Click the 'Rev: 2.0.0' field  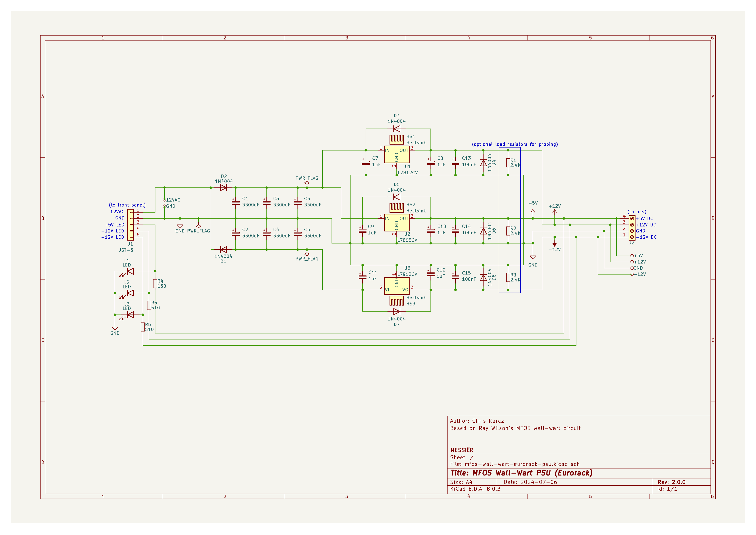671,482
